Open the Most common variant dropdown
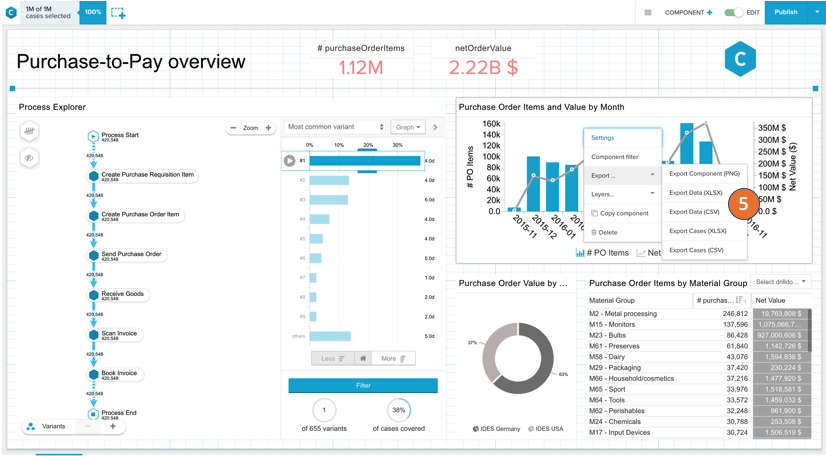Screen dimensions: 826x456 point(335,127)
